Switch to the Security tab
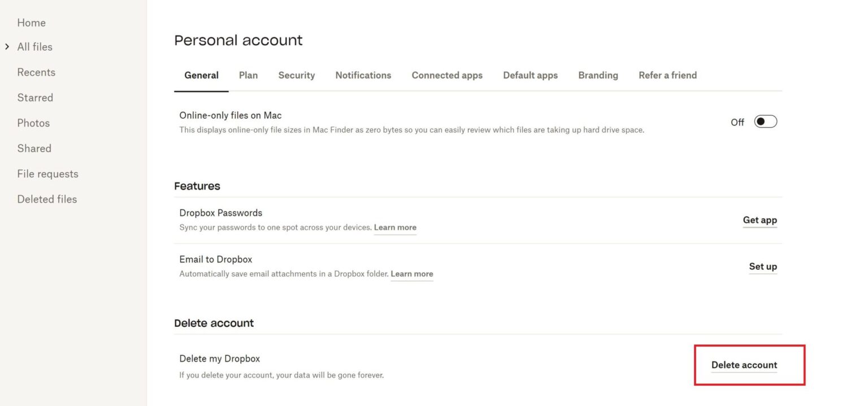868x406 pixels. [296, 75]
